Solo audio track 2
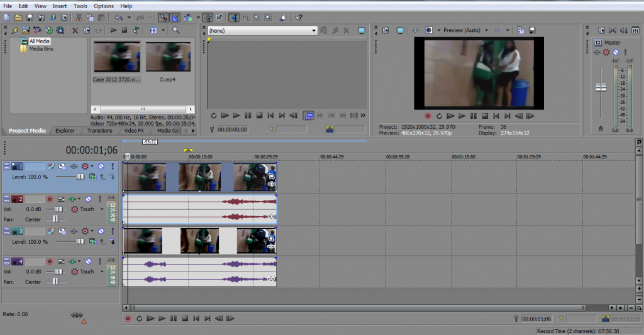The height and width of the screenshot is (335, 644). click(x=99, y=199)
